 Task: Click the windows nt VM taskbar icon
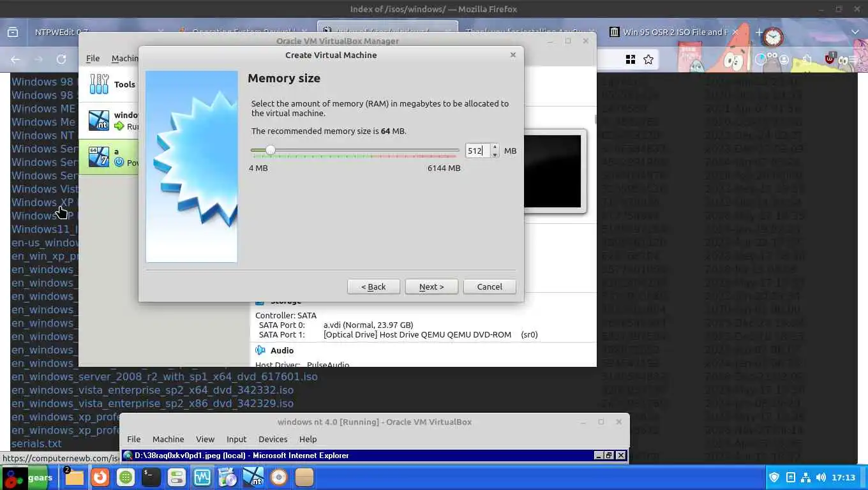click(x=253, y=477)
